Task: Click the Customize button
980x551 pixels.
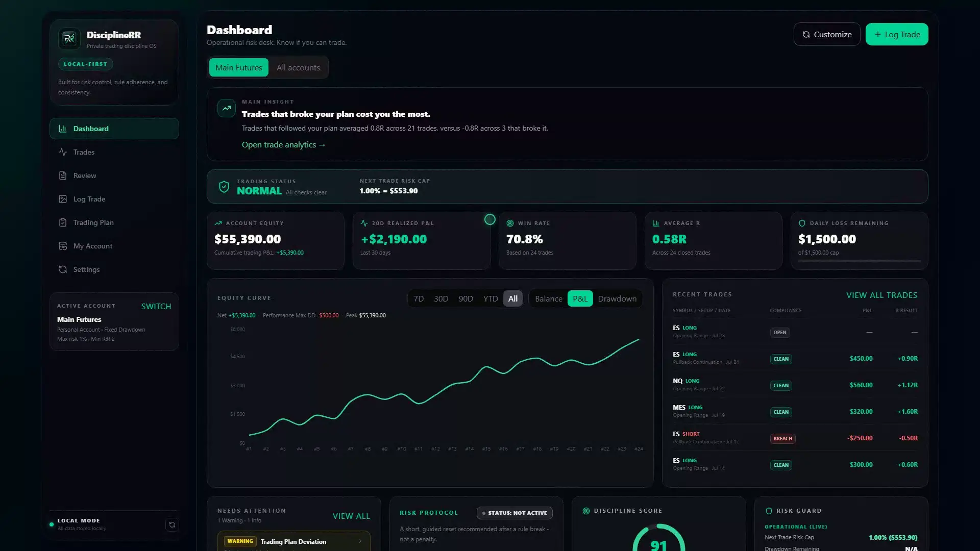Action: pyautogui.click(x=827, y=34)
